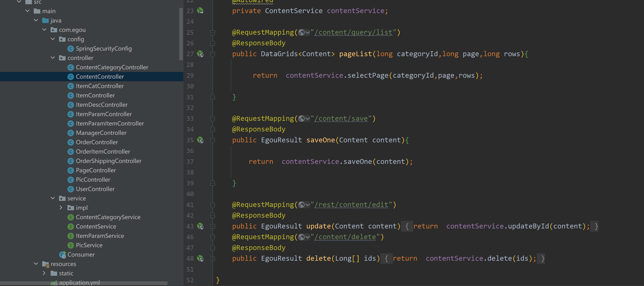Viewport: 644px width, 286px height.
Task: Select OrderShippingController in the tree
Action: pyautogui.click(x=109, y=161)
